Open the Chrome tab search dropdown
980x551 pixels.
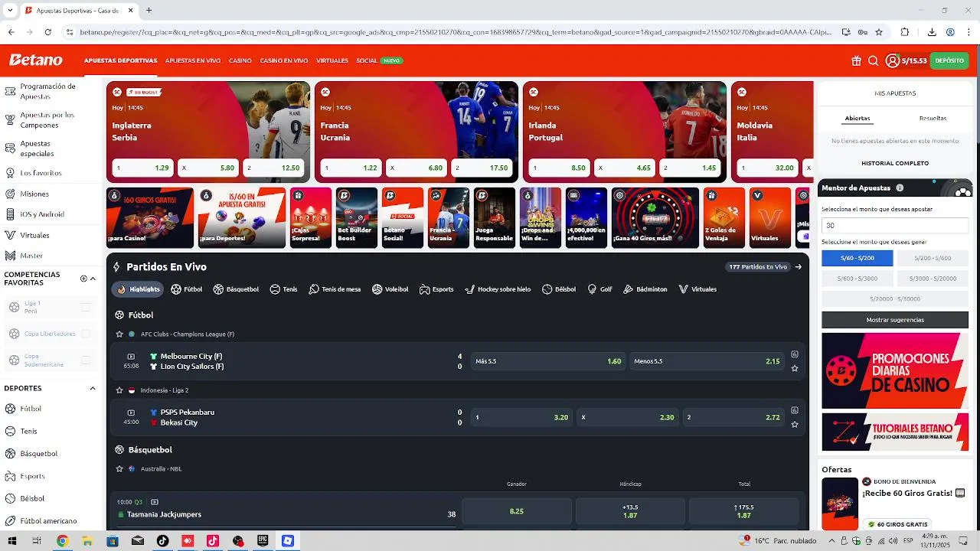(x=10, y=11)
